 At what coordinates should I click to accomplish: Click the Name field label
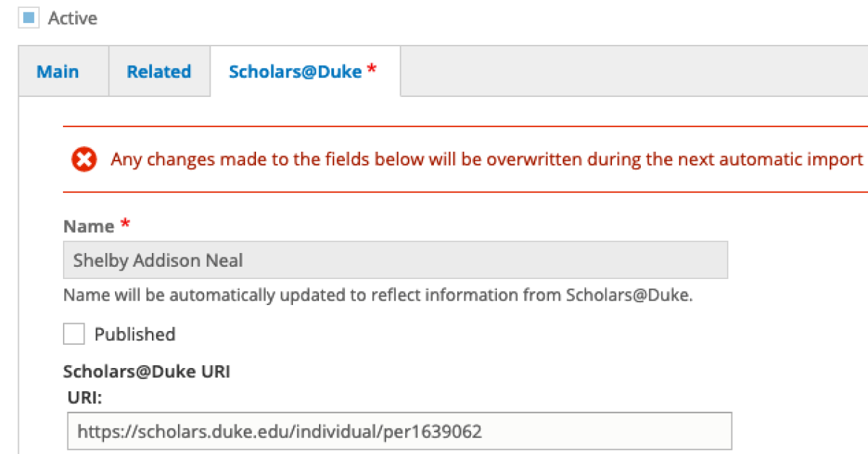(x=88, y=226)
